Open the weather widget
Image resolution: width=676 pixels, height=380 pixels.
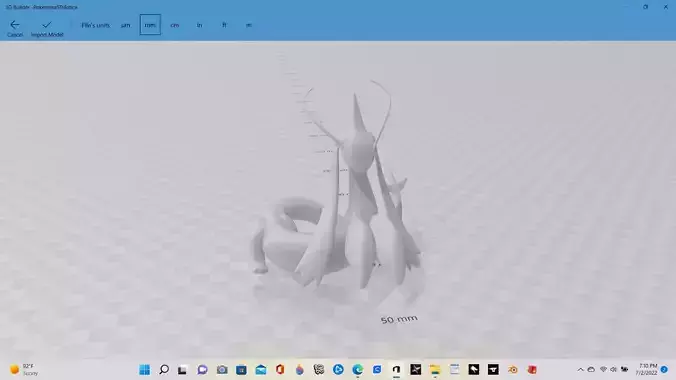(x=24, y=370)
